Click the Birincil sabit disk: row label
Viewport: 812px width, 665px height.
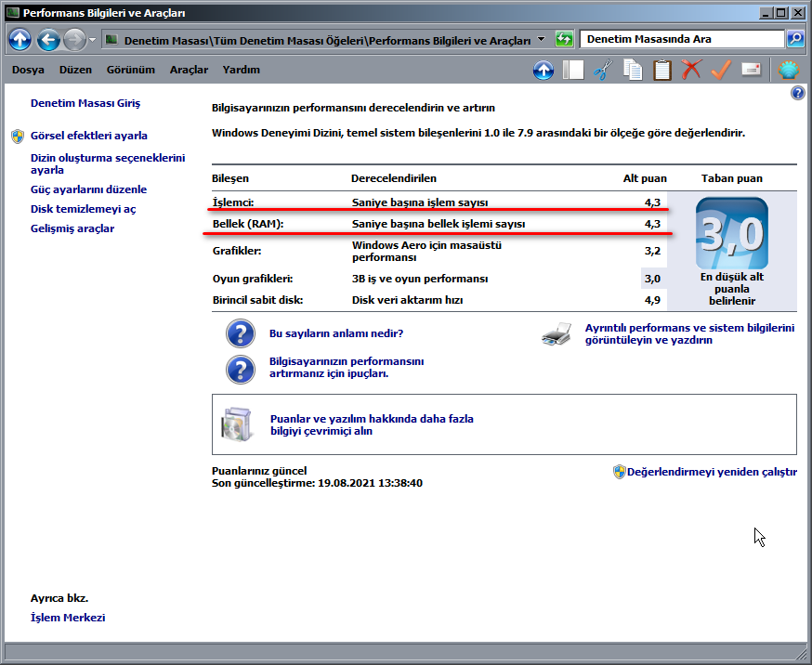(258, 300)
